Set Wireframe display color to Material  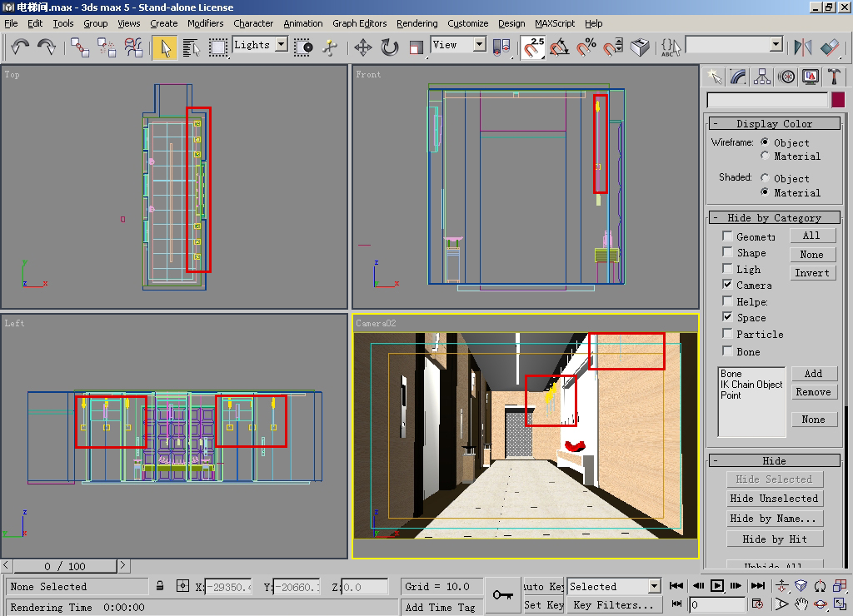pos(765,156)
